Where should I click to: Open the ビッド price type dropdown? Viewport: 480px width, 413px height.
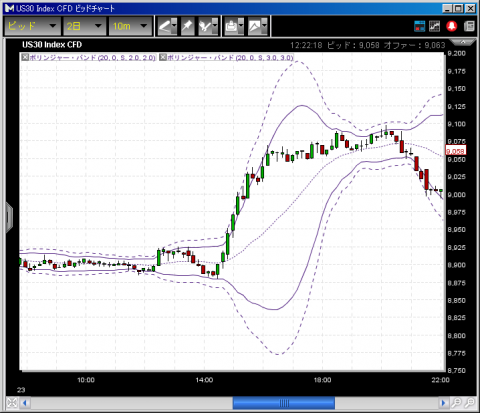[32, 26]
